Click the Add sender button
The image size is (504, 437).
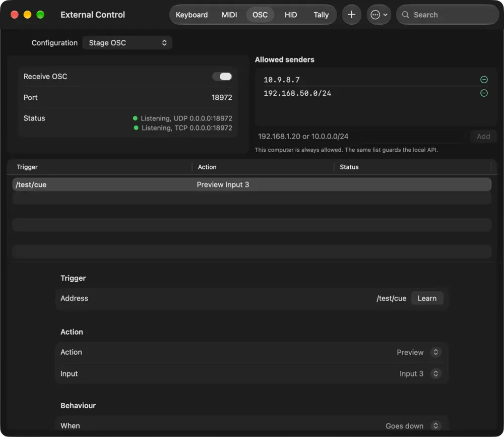(483, 136)
